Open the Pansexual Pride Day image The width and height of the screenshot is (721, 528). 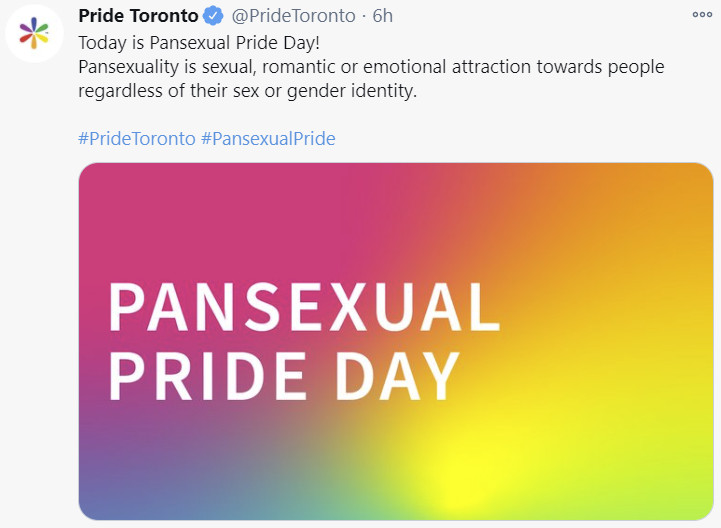click(396, 341)
